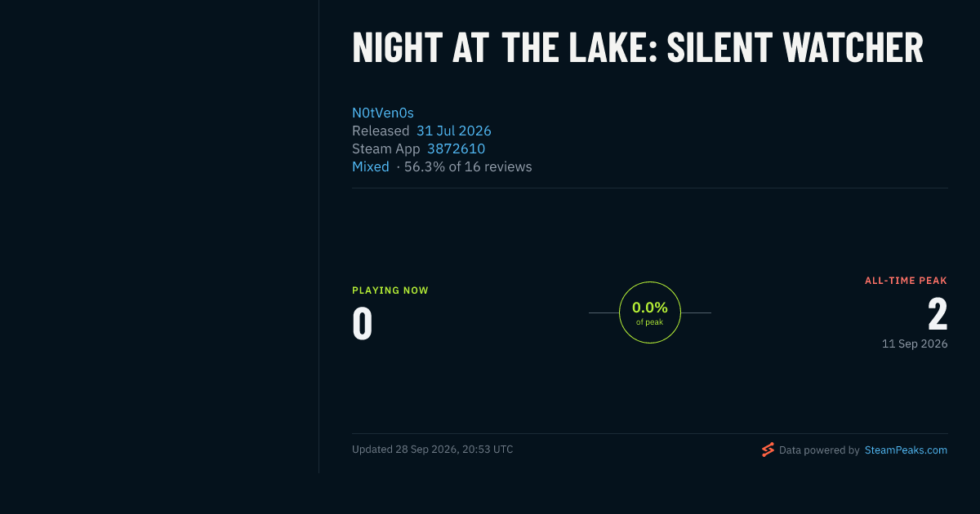Click the playing now count 0

(x=363, y=323)
